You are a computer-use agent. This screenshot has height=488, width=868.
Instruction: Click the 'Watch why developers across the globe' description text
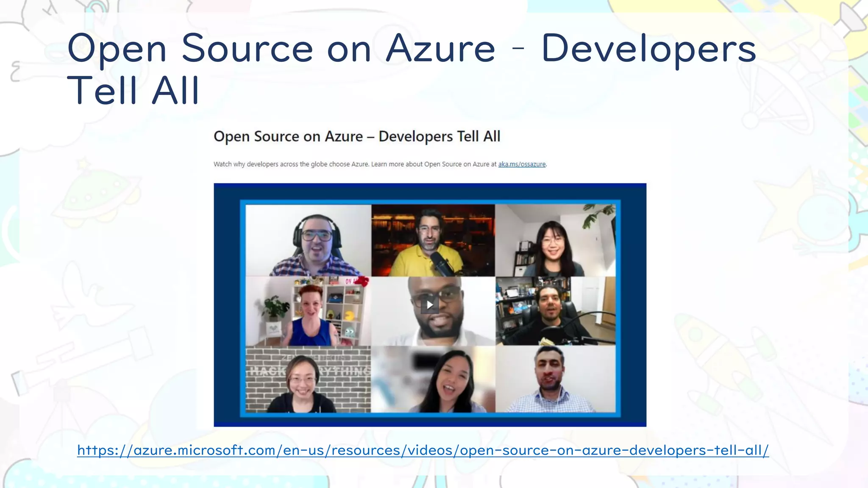380,164
